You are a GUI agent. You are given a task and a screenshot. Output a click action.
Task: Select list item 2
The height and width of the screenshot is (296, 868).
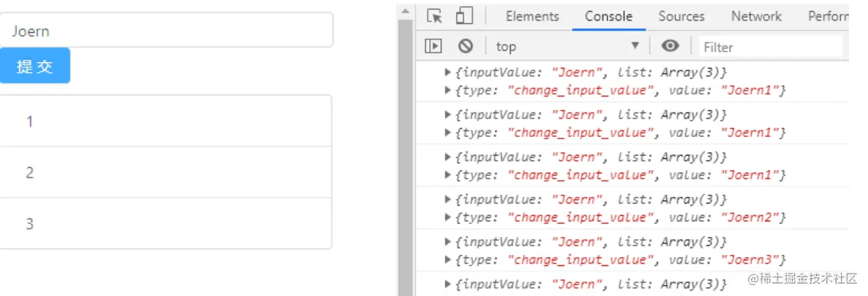click(x=166, y=173)
